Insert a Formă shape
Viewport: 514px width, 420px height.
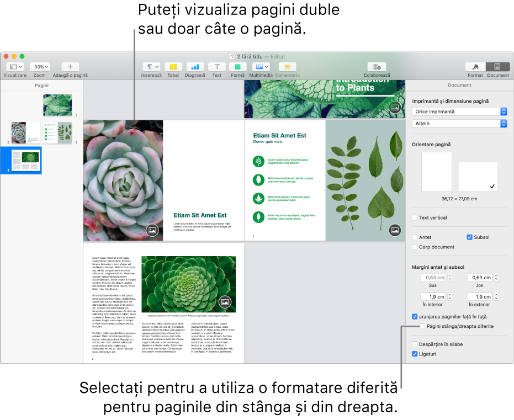[237, 67]
